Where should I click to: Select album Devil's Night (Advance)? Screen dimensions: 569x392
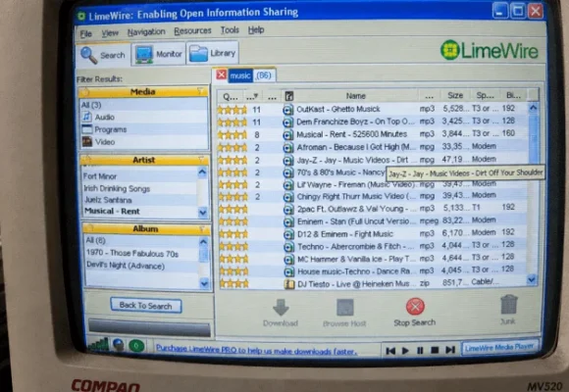click(126, 266)
